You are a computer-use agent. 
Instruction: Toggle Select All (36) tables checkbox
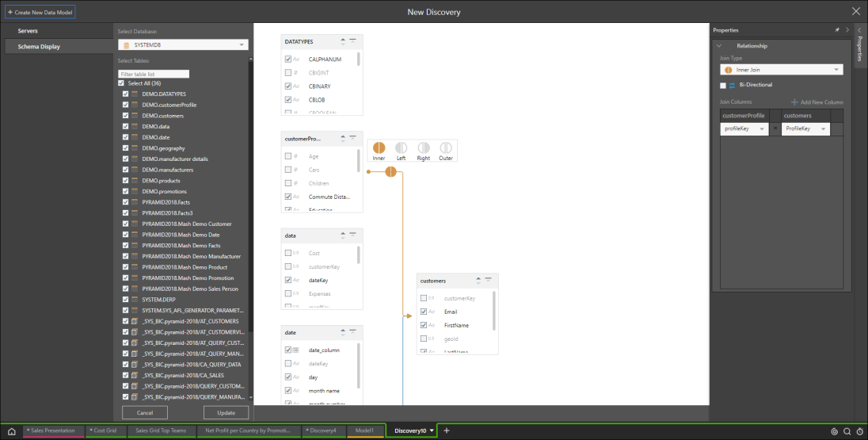121,83
